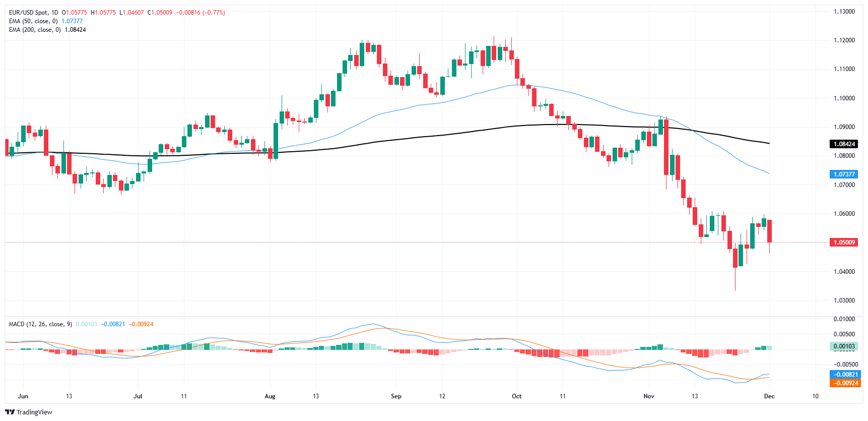Click the 0.01000 MACD axis label
The image size is (868, 421).
844,319
